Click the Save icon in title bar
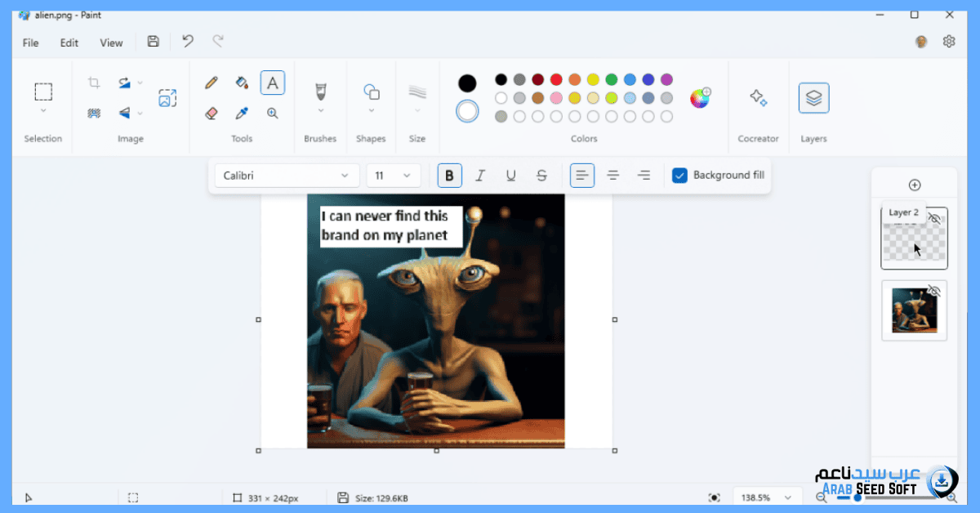980x513 pixels. pyautogui.click(x=153, y=42)
